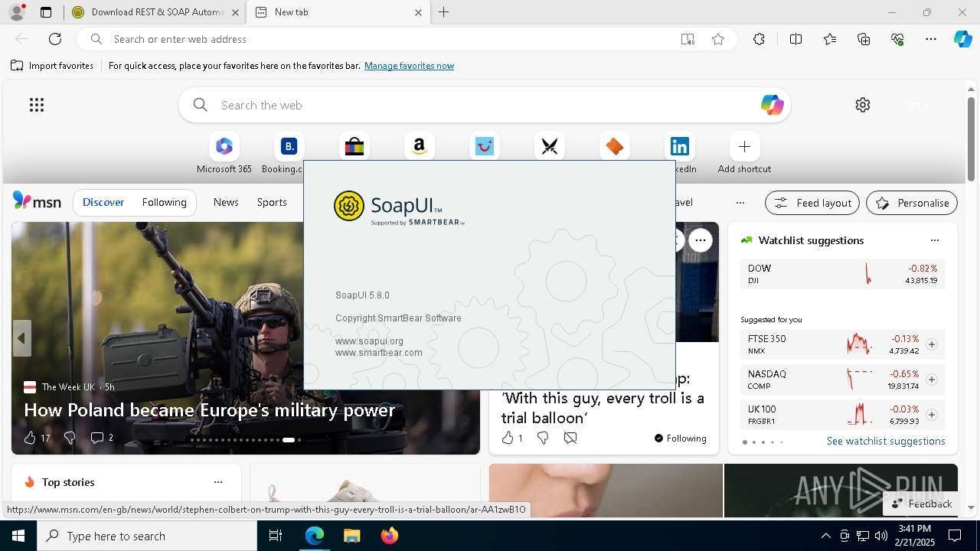Open the browser profile icon

pyautogui.click(x=16, y=12)
